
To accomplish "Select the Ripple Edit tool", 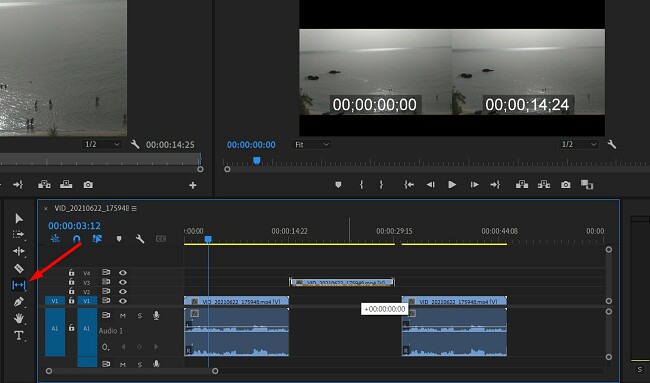I will coord(19,251).
